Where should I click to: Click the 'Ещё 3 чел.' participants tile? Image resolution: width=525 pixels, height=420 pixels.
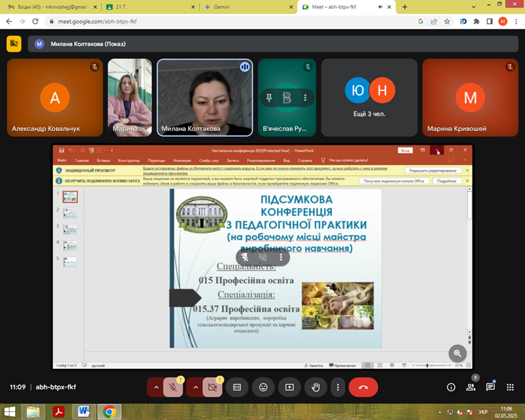(369, 97)
